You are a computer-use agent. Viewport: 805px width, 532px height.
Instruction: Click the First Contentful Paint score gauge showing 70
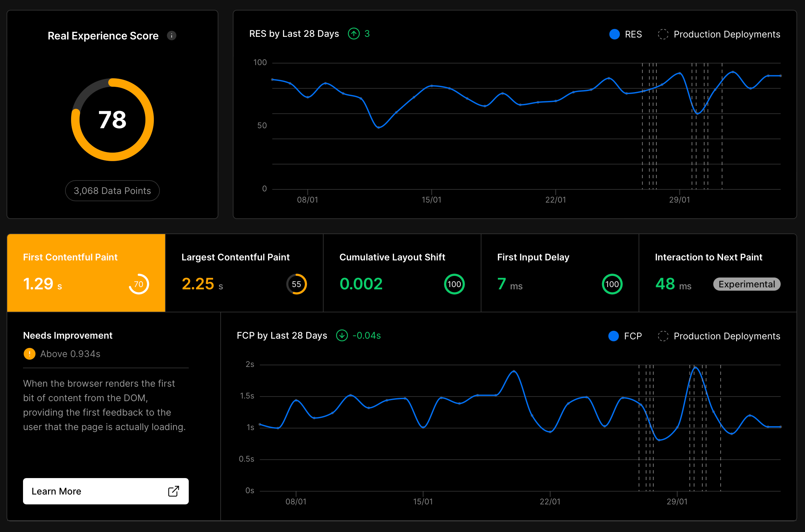pos(139,284)
